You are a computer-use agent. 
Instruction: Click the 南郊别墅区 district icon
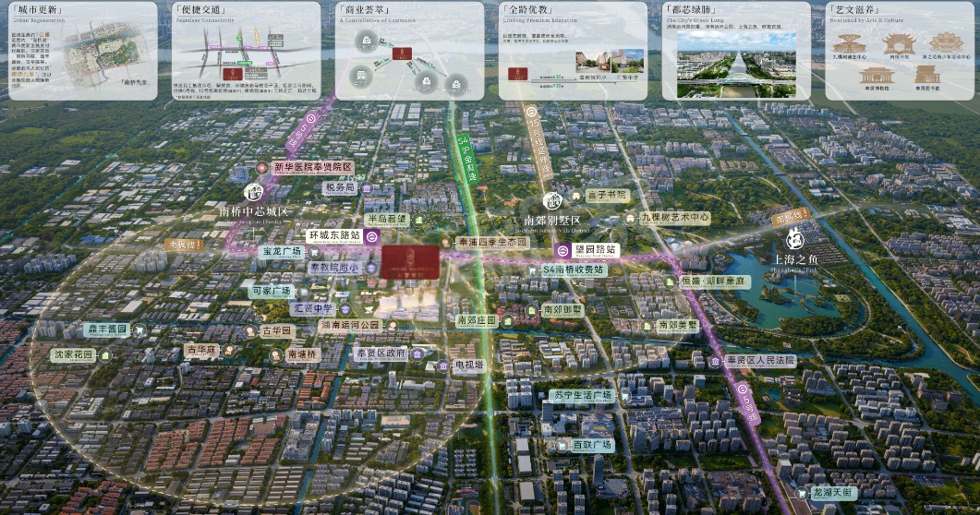tap(551, 200)
